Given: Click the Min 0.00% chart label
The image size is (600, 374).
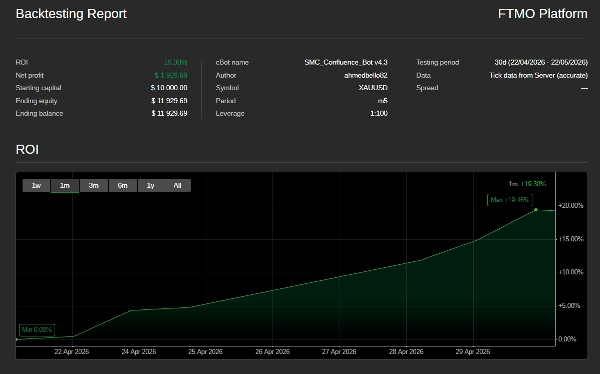Looking at the screenshot, I should pos(37,330).
